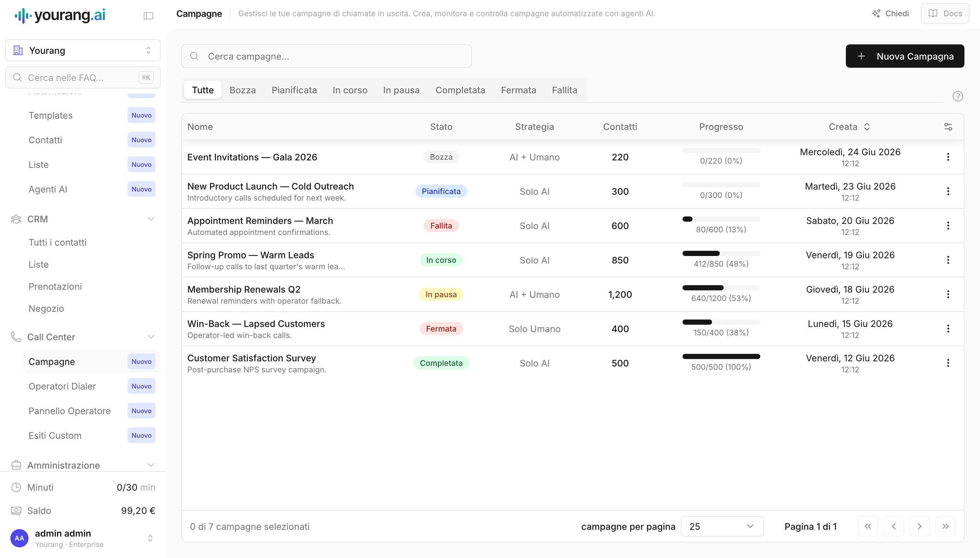
Task: Open actions menu for Spring Promo row
Action: click(948, 260)
